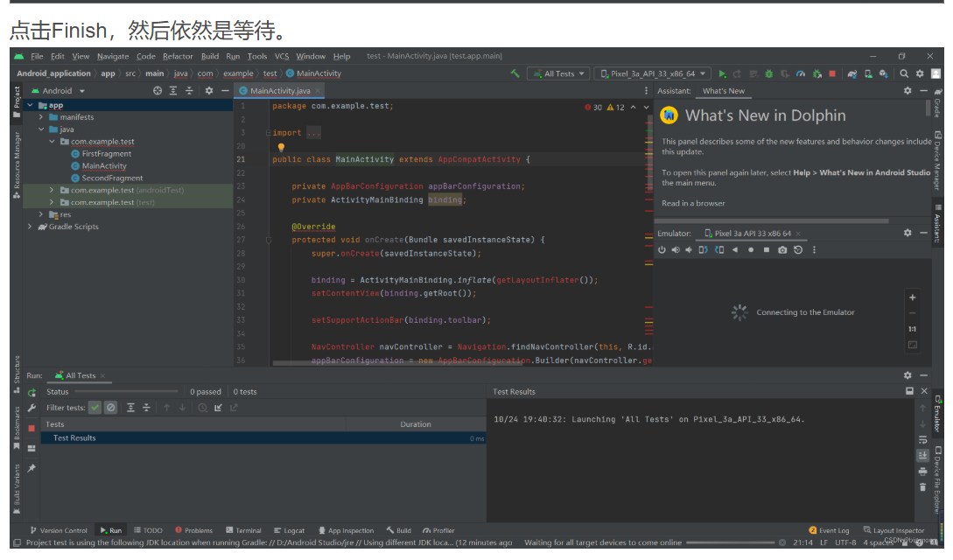Switch to the What's New assistant tab
The width and height of the screenshot is (953, 560).
tap(723, 91)
